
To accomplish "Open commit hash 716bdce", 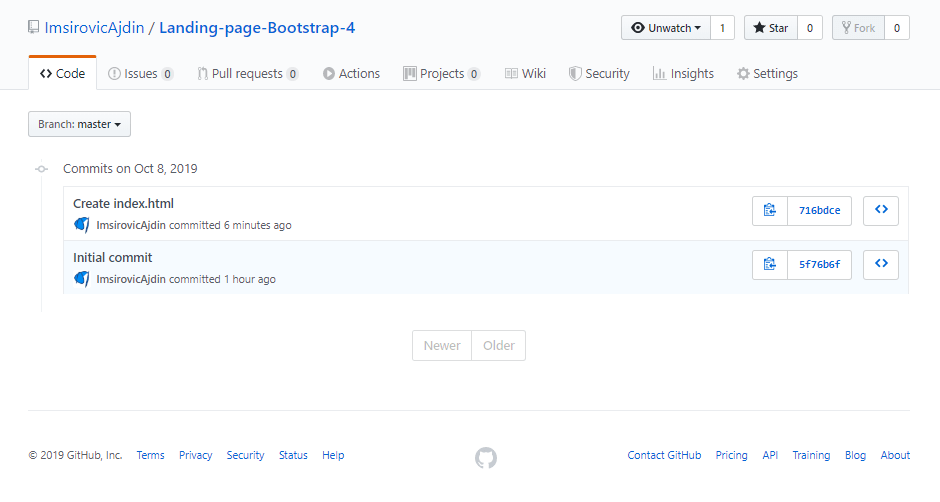I will click(x=820, y=211).
